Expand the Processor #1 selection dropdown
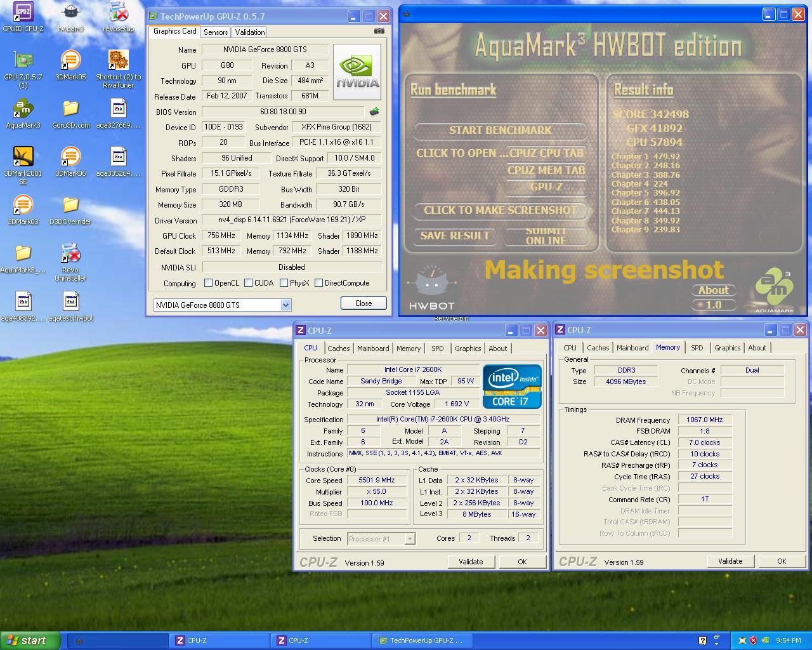Viewport: 812px width, 650px height. tap(410, 539)
